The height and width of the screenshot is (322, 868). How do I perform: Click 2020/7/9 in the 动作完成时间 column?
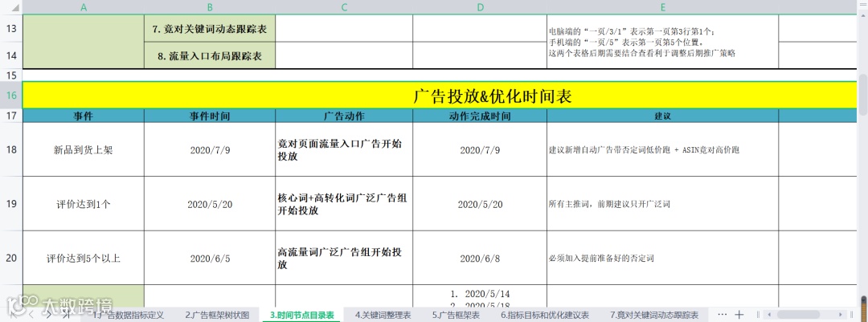[x=480, y=149]
